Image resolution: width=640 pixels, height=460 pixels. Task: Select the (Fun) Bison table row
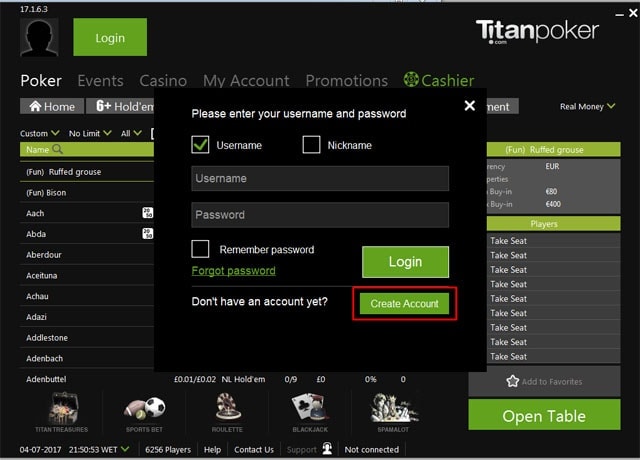point(87,193)
